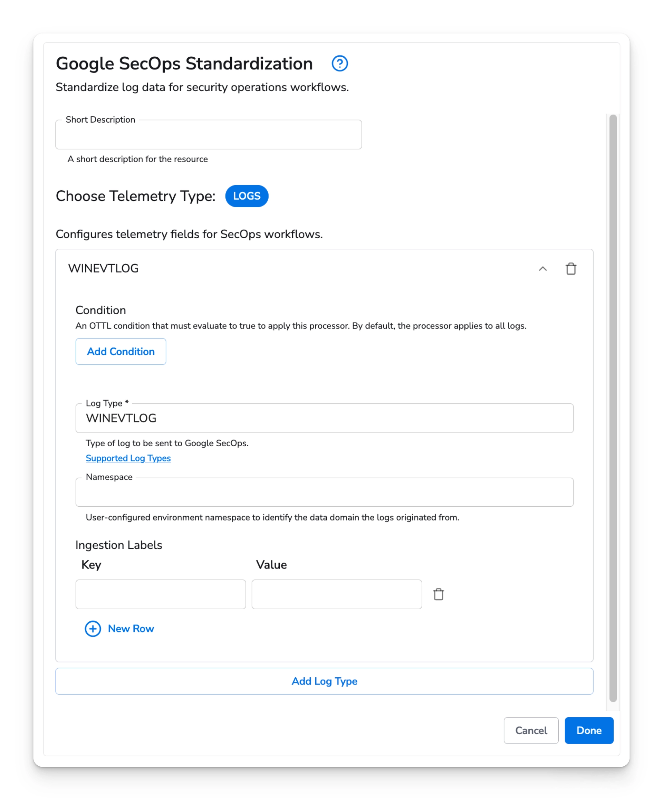Confirm changes with the Done button
The image size is (663, 812).
(589, 730)
